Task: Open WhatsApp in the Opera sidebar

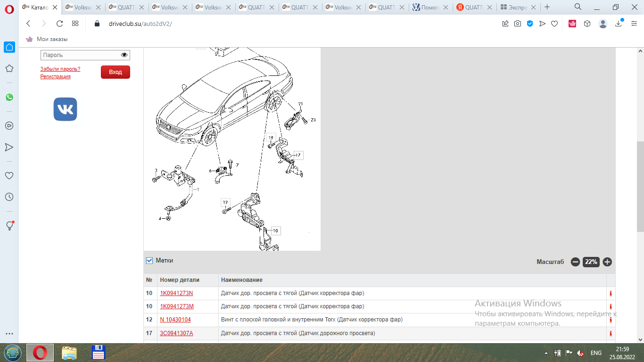Action: pos(9,97)
